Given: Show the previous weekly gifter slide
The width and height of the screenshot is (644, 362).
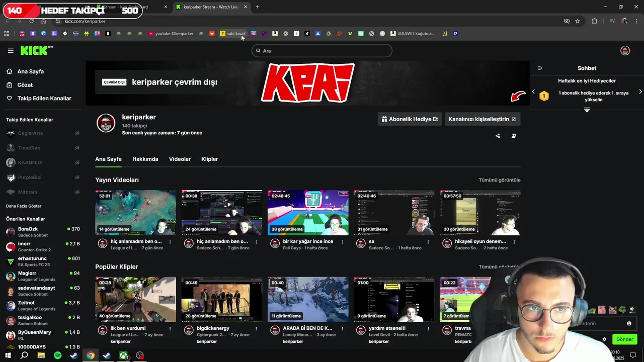Looking at the screenshot, I should tap(533, 92).
